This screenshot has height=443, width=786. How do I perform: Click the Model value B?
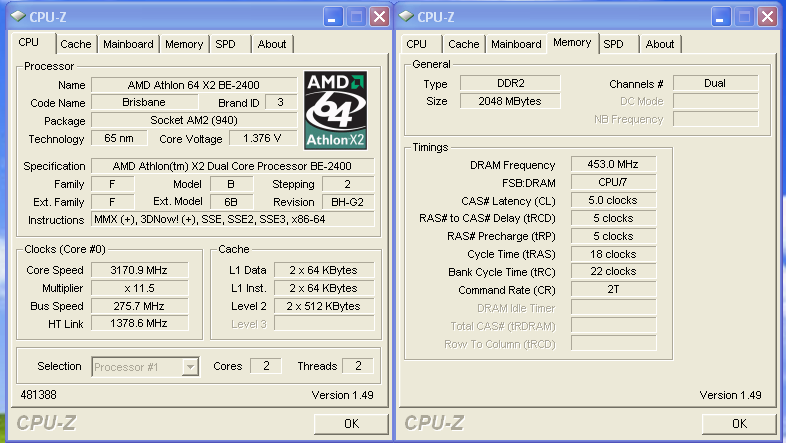(231, 184)
